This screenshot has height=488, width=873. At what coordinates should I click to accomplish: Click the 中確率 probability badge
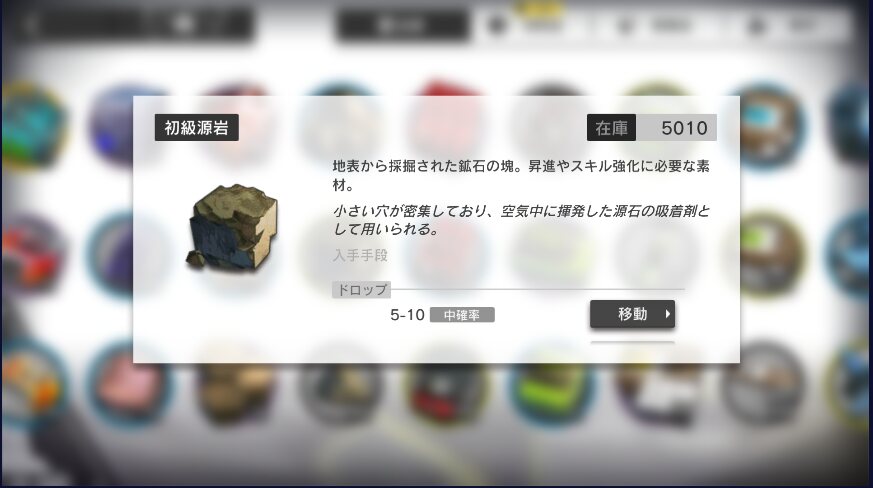click(x=462, y=315)
